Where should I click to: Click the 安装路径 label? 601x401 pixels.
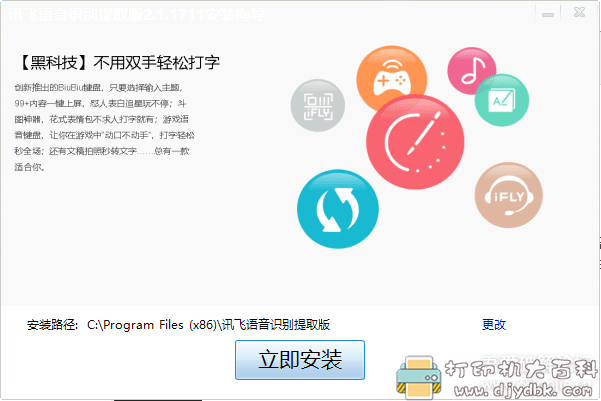(x=52, y=325)
